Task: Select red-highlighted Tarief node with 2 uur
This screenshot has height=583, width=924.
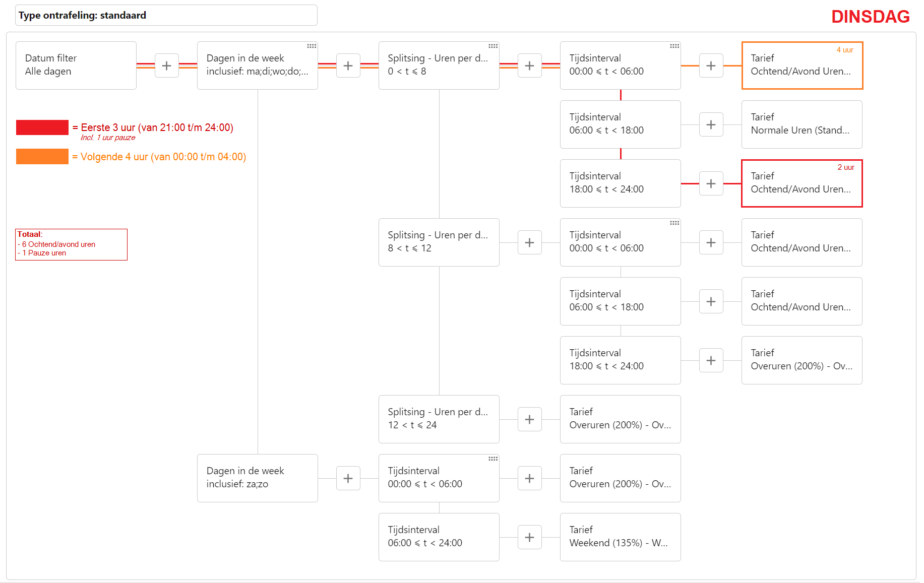Action: (802, 183)
